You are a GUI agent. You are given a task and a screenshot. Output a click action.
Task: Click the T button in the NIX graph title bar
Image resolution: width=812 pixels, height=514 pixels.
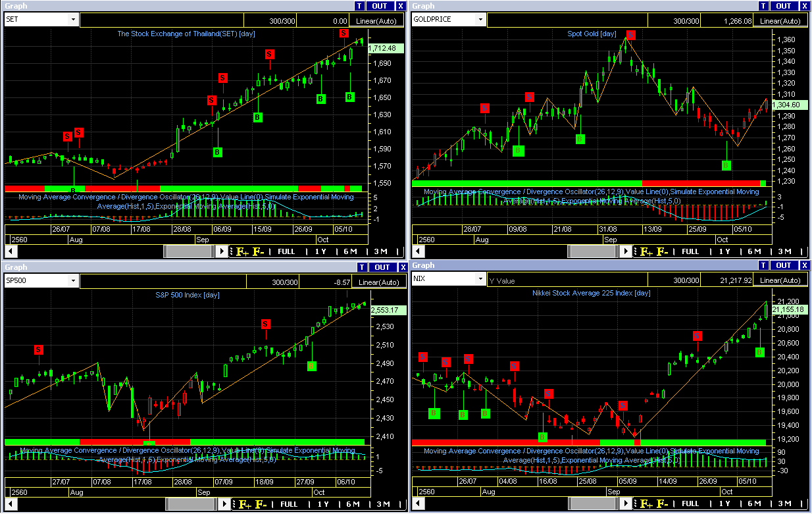[x=763, y=265]
